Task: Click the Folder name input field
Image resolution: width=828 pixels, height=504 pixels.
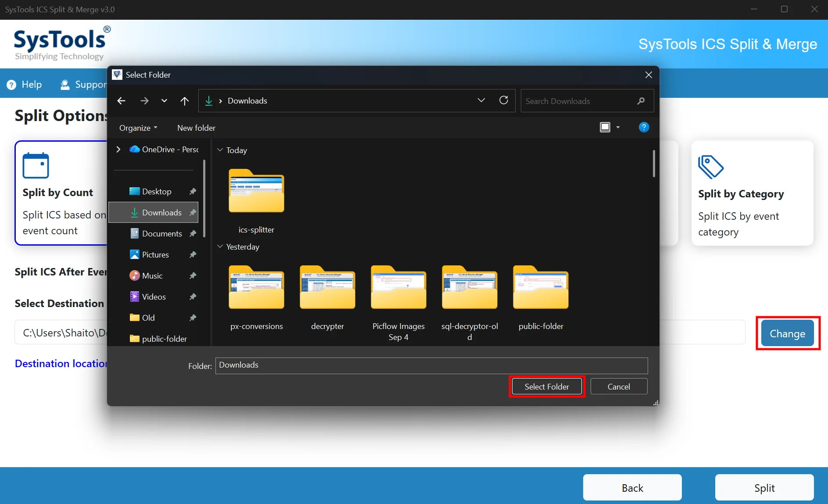Action: 431,365
